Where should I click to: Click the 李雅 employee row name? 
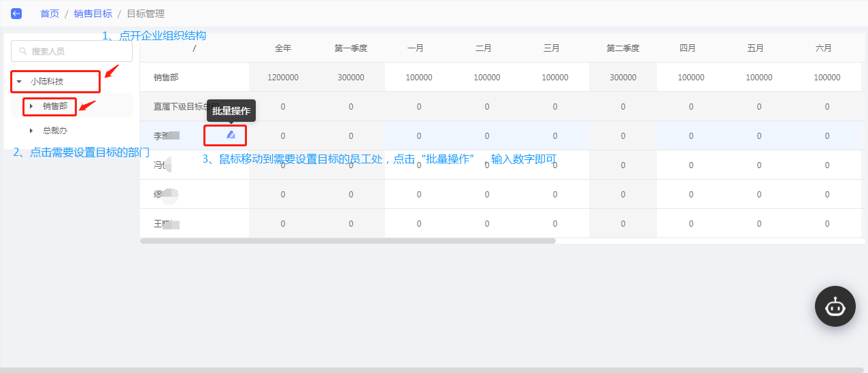[166, 136]
